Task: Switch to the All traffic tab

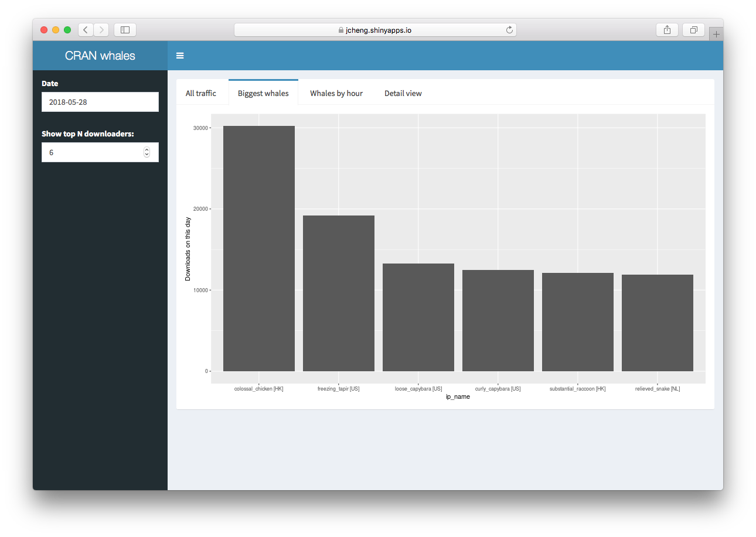Action: (x=201, y=93)
